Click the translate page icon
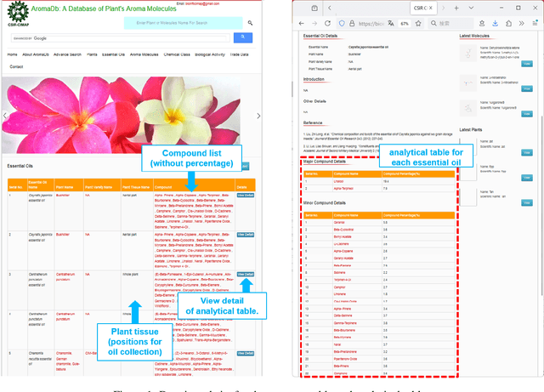Viewport: 544px width, 392px height. (x=391, y=23)
